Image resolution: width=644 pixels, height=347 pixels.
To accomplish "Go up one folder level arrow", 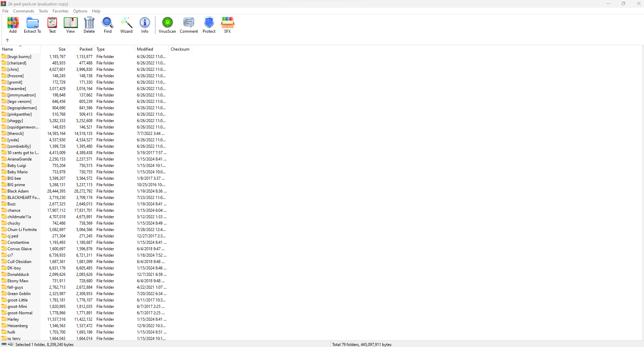I will [x=7, y=40].
